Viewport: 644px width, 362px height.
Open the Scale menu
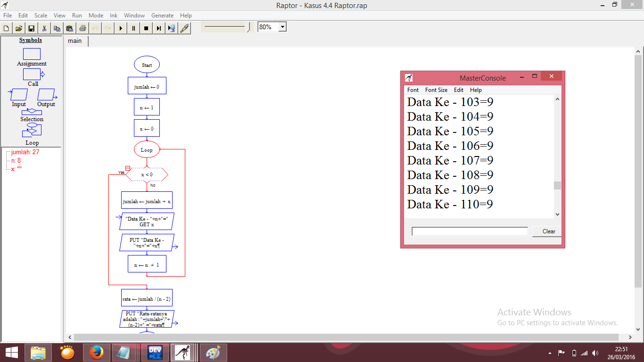click(41, 16)
